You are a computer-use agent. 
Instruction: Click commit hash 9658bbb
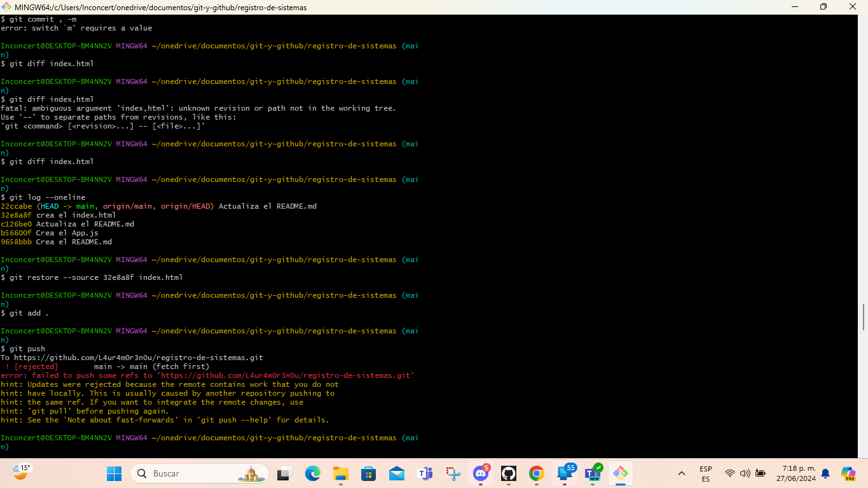click(x=16, y=242)
